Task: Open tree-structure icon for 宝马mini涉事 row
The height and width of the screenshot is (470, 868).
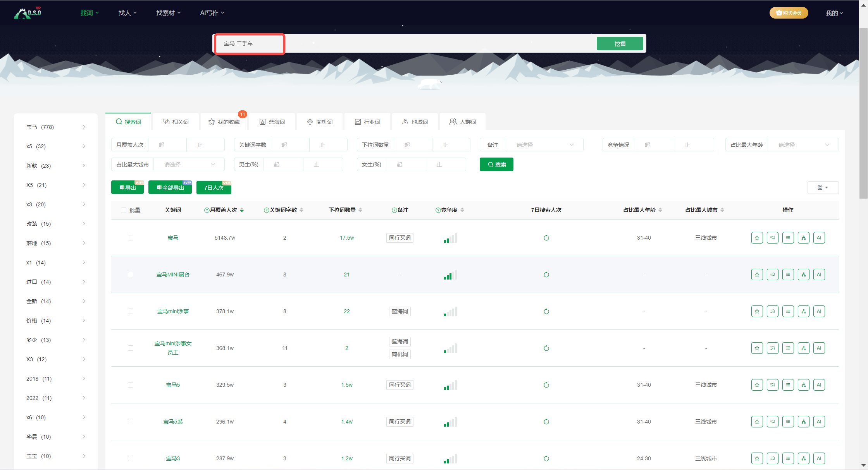Action: (x=803, y=311)
